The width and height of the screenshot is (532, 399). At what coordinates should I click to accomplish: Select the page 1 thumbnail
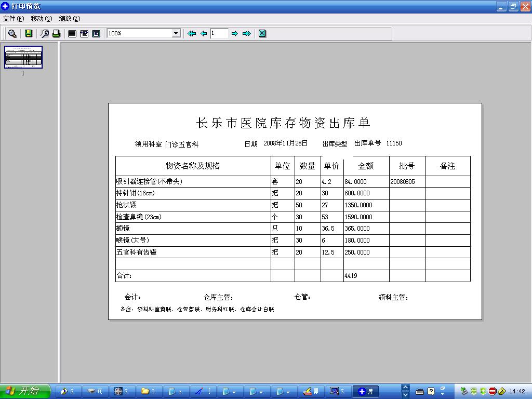[23, 57]
